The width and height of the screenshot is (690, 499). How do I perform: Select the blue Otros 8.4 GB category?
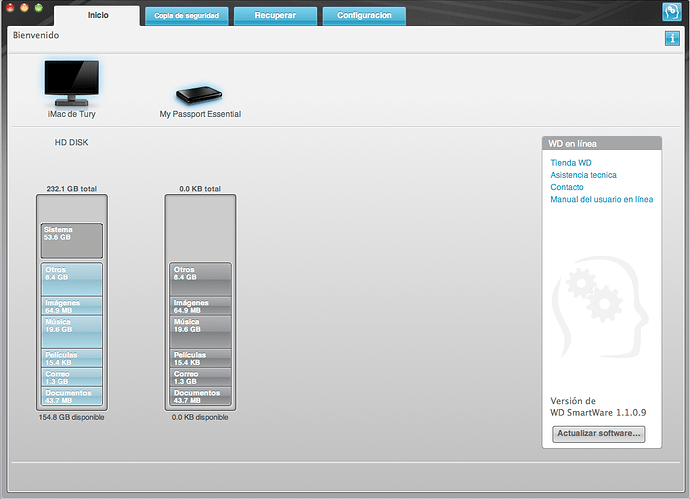tap(72, 279)
